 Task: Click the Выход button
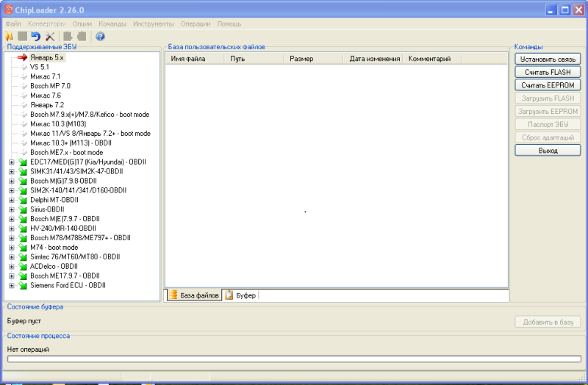[548, 151]
